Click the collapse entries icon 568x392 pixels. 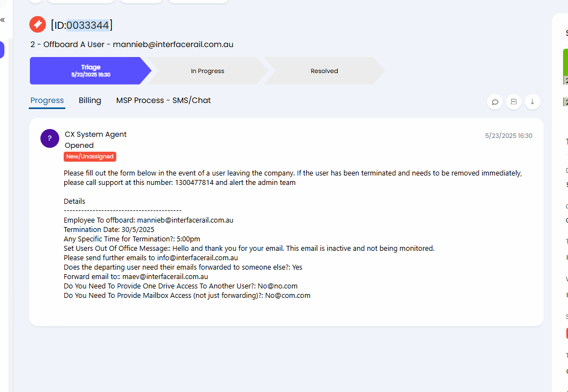[514, 102]
